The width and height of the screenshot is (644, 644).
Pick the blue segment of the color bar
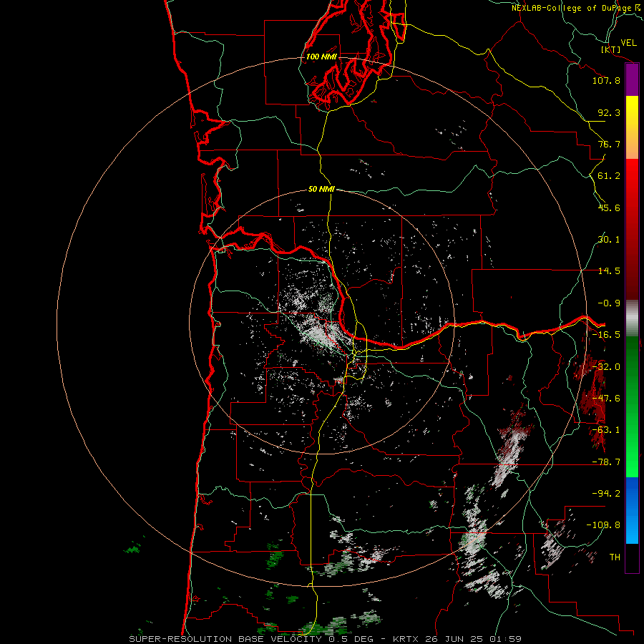click(x=632, y=510)
